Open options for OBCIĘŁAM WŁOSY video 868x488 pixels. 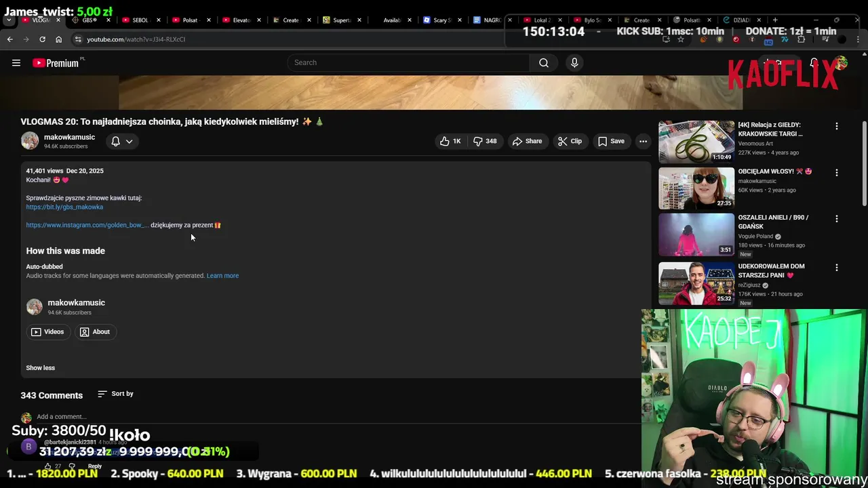[837, 173]
